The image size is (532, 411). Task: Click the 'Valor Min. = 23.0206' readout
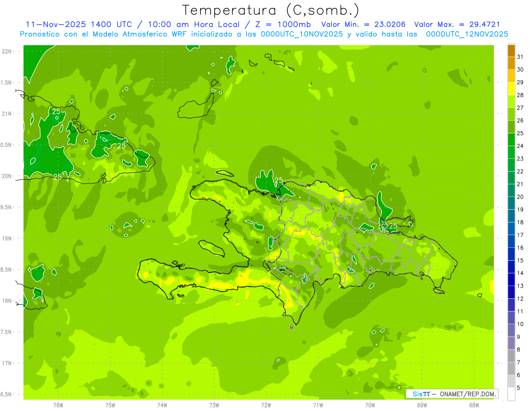click(364, 24)
